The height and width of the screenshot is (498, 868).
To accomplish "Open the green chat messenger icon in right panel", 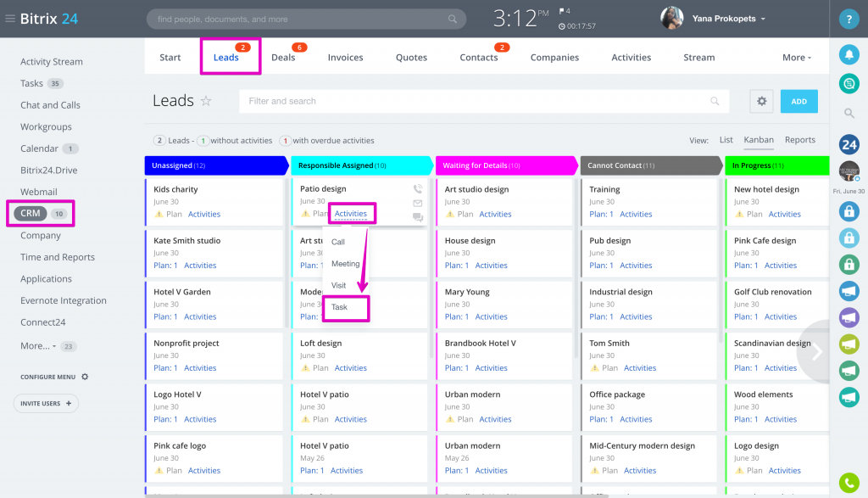I will coord(849,84).
